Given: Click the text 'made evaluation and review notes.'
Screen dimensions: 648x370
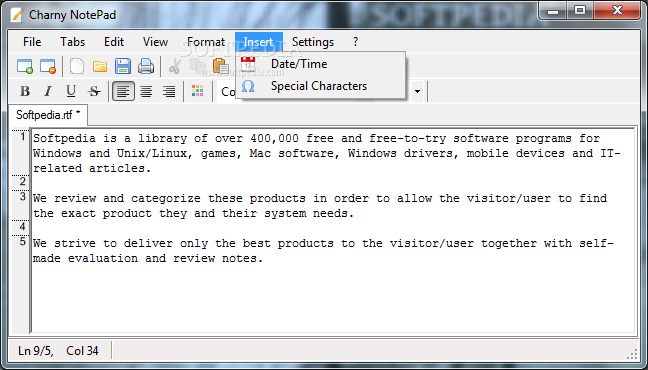Looking at the screenshot, I should 148,258.
